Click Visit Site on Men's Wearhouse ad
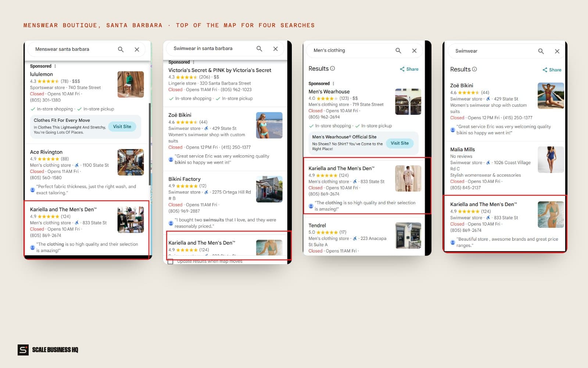 399,143
